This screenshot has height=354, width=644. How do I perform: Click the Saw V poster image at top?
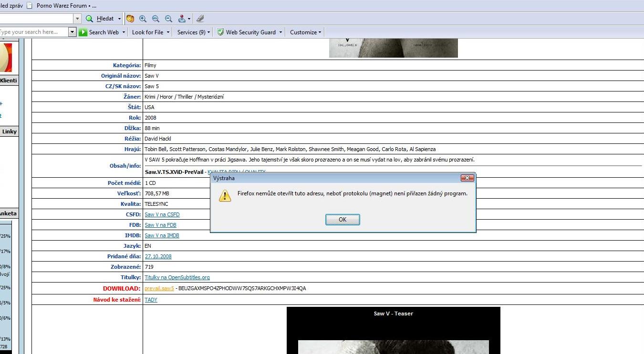coord(394,48)
